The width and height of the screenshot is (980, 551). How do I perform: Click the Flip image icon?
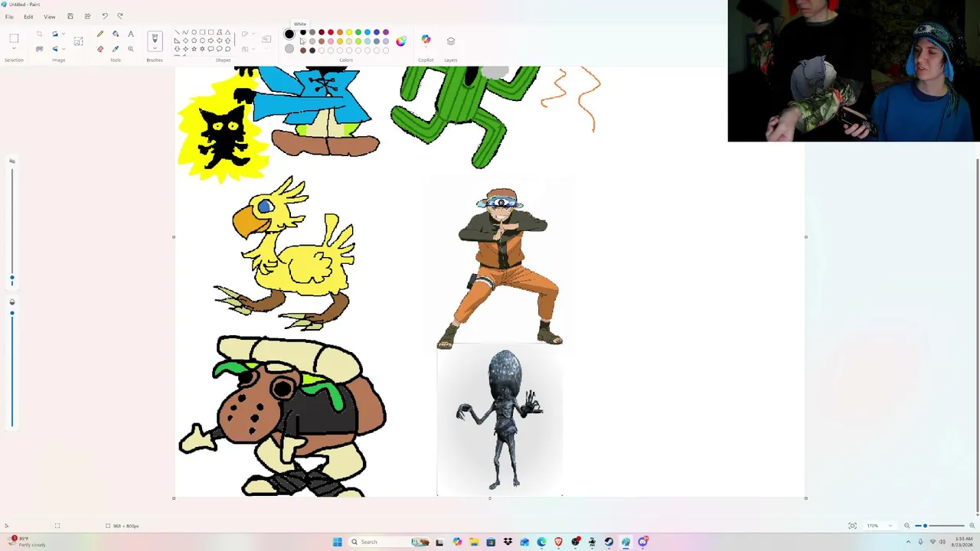click(54, 49)
